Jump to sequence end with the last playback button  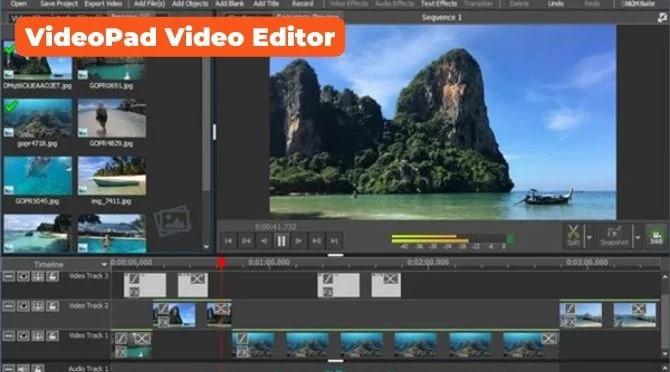(x=334, y=241)
